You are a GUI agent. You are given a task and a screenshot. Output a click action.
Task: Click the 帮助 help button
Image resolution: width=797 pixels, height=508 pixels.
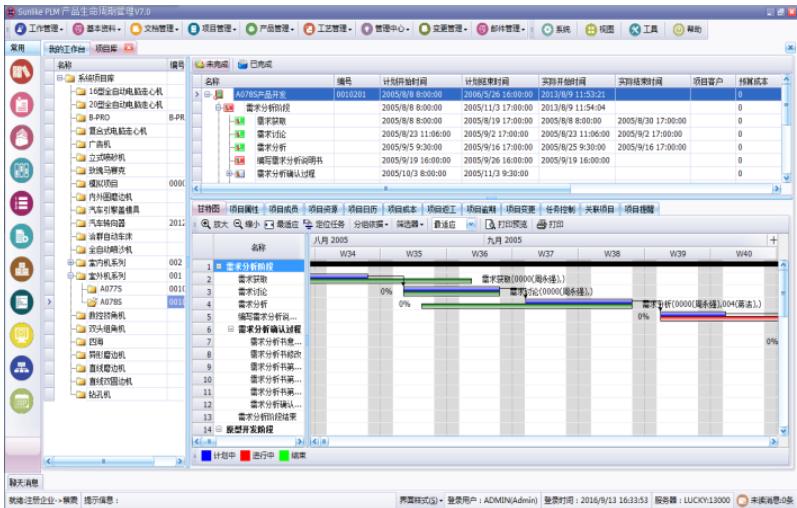pos(686,30)
